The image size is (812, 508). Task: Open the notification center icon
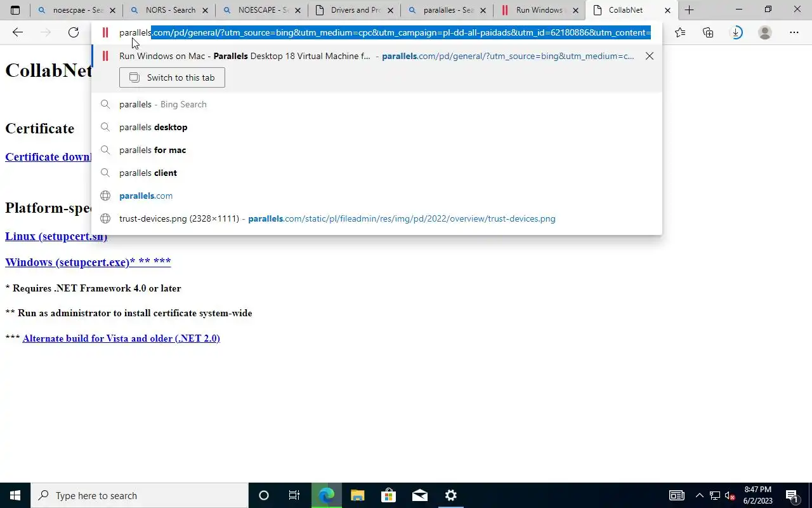coord(792,495)
